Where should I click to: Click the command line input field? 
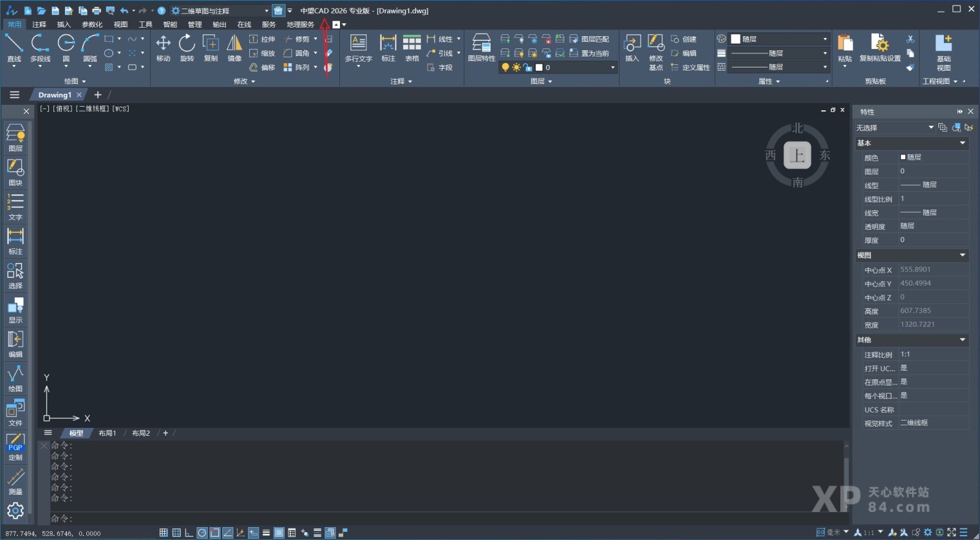click(447, 519)
